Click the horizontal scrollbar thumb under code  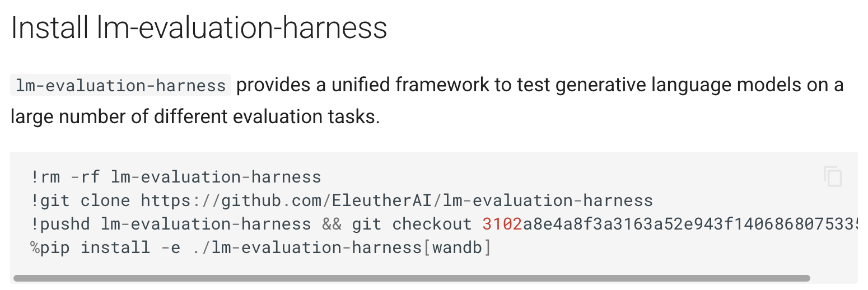412,278
